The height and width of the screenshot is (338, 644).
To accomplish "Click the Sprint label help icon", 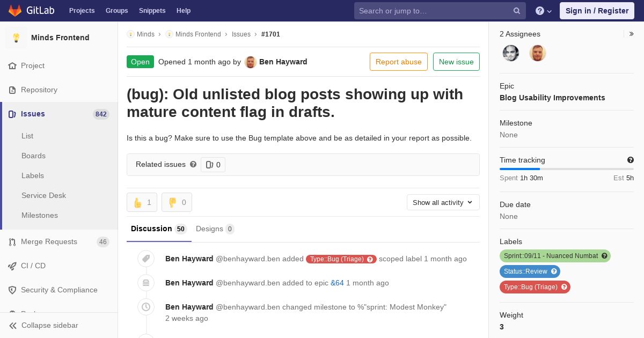I will pyautogui.click(x=604, y=256).
